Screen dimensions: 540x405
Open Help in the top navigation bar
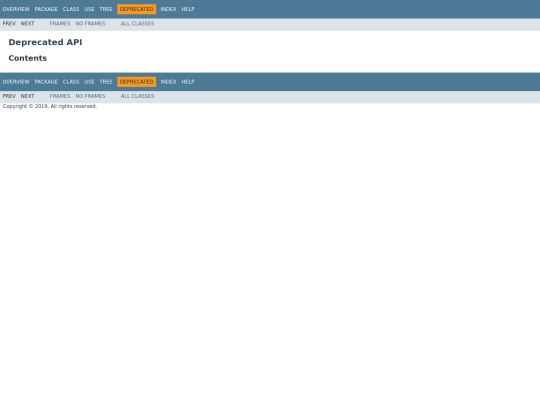pyautogui.click(x=188, y=9)
